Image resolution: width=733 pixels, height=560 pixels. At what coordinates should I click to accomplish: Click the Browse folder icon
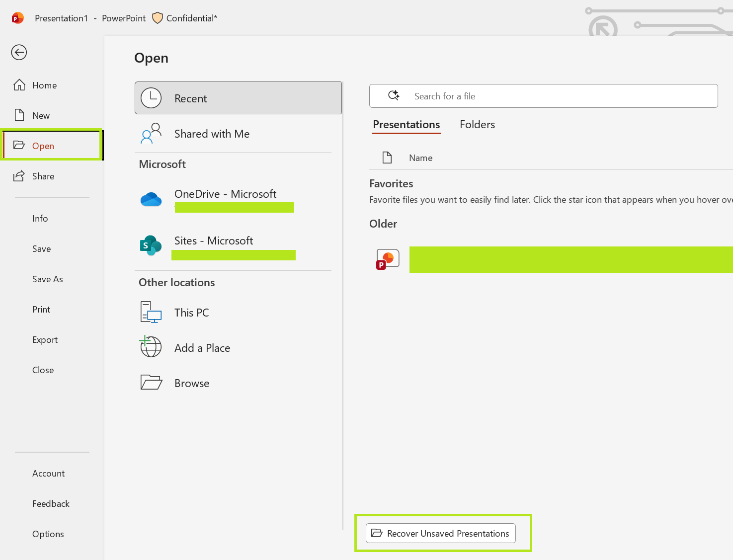pyautogui.click(x=151, y=382)
